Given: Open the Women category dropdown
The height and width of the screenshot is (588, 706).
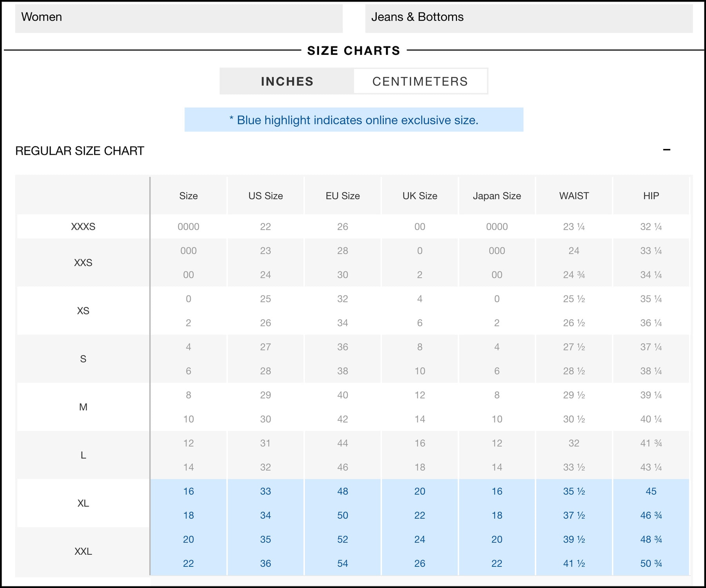Looking at the screenshot, I should (178, 18).
